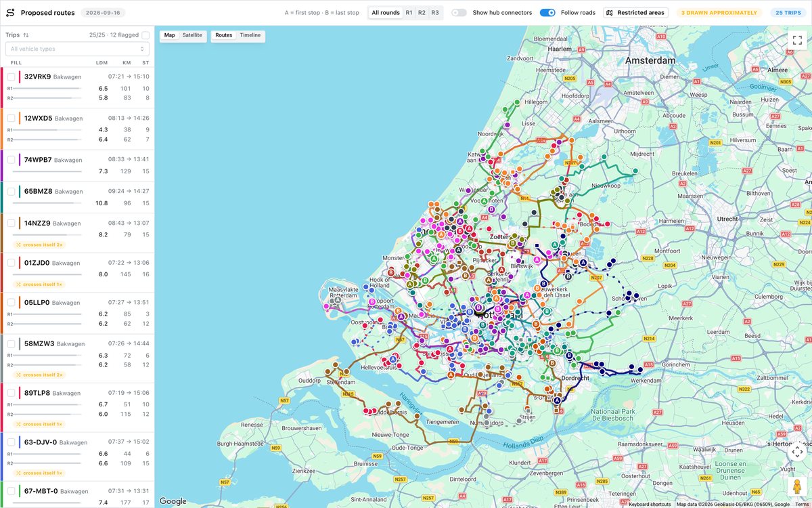Image resolution: width=812 pixels, height=508 pixels.
Task: Click the LDM column header
Action: coord(102,62)
